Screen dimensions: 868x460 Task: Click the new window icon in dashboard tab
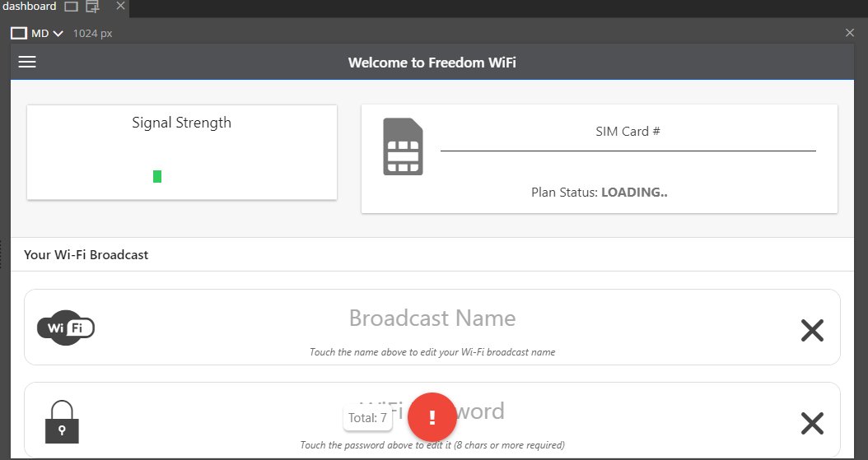(x=92, y=7)
